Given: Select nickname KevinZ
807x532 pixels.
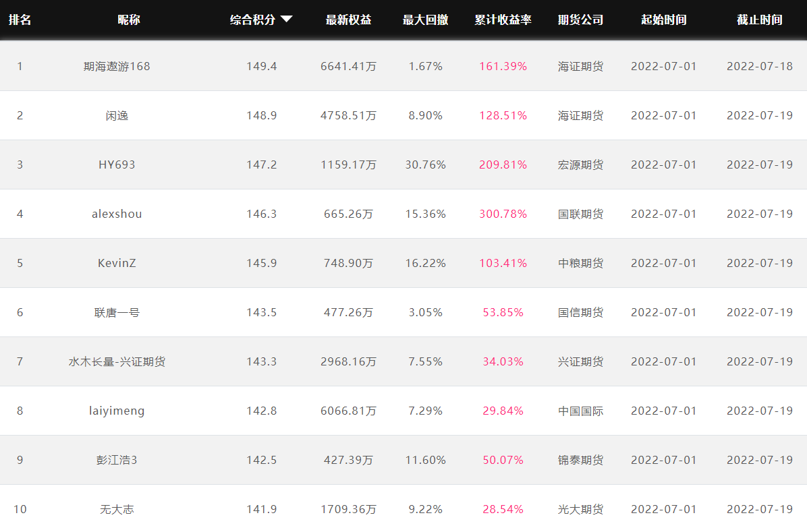Looking at the screenshot, I should click(117, 264).
